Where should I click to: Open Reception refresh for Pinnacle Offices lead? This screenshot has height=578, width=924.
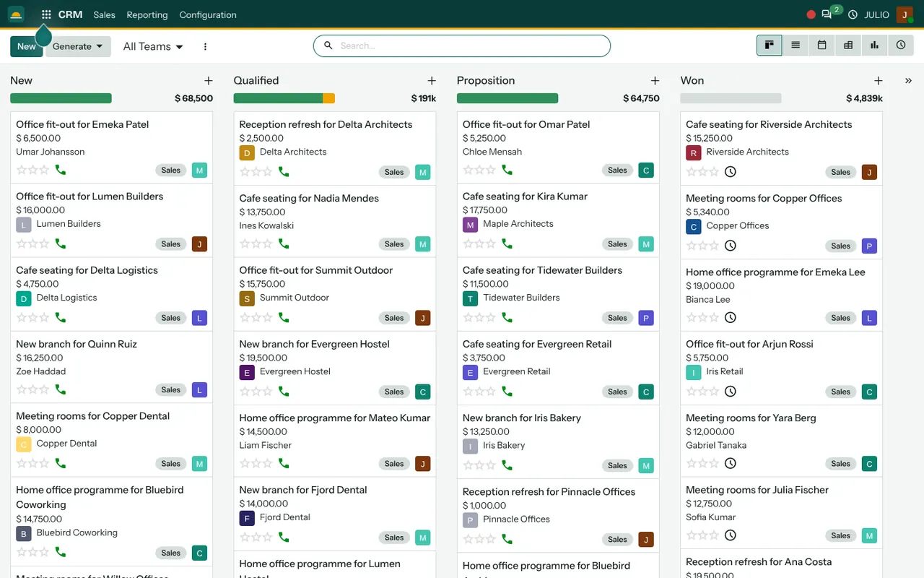pos(549,492)
